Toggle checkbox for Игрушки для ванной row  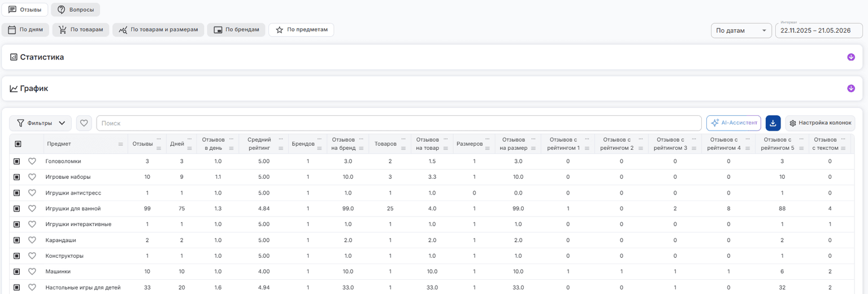17,209
